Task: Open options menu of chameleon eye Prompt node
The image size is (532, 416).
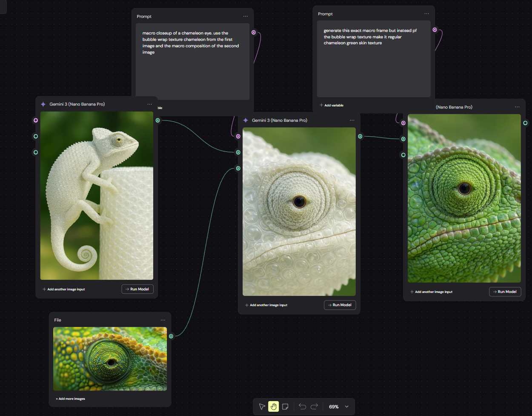Action: tap(246, 17)
